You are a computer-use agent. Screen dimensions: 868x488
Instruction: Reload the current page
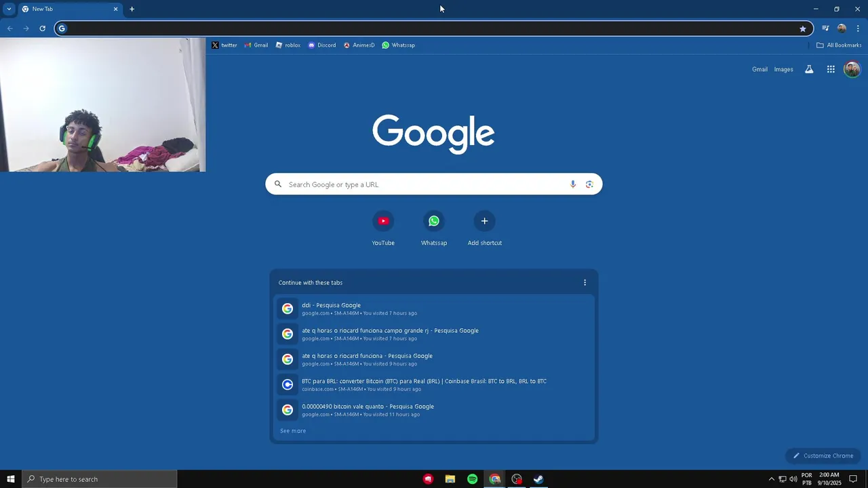(42, 28)
